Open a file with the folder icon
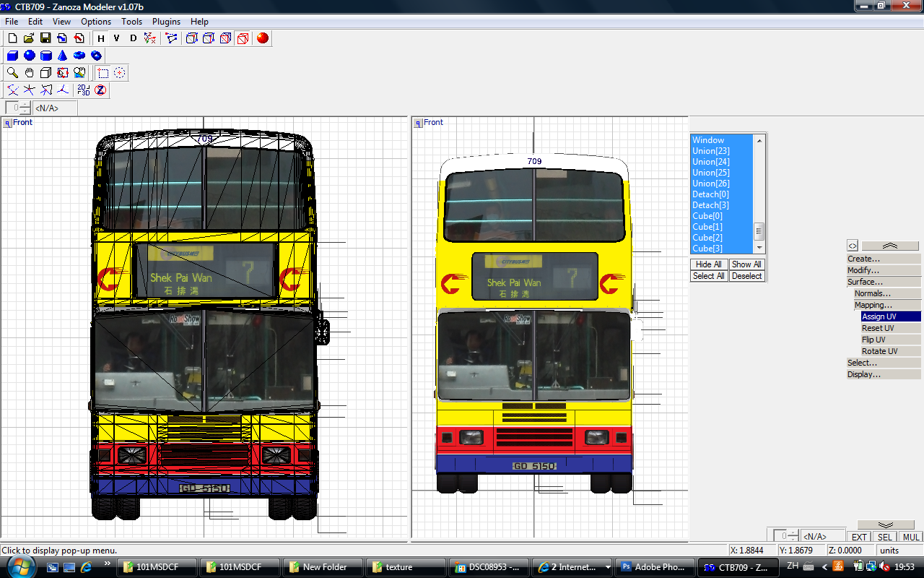This screenshot has height=578, width=924. [29, 38]
